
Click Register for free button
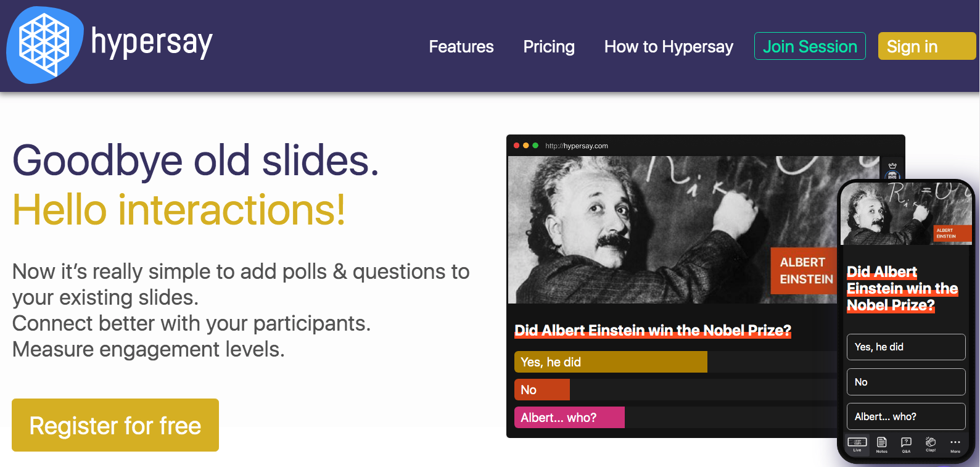[x=115, y=425]
